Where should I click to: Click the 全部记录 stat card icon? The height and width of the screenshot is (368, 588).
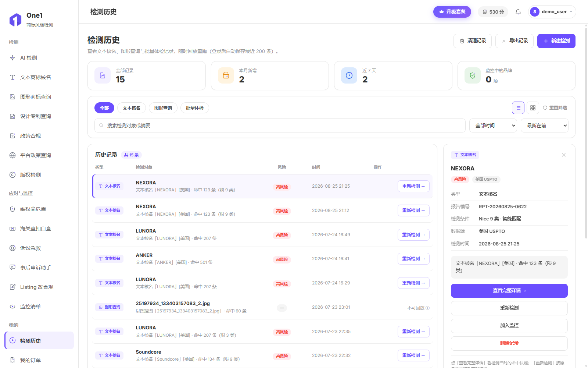103,75
